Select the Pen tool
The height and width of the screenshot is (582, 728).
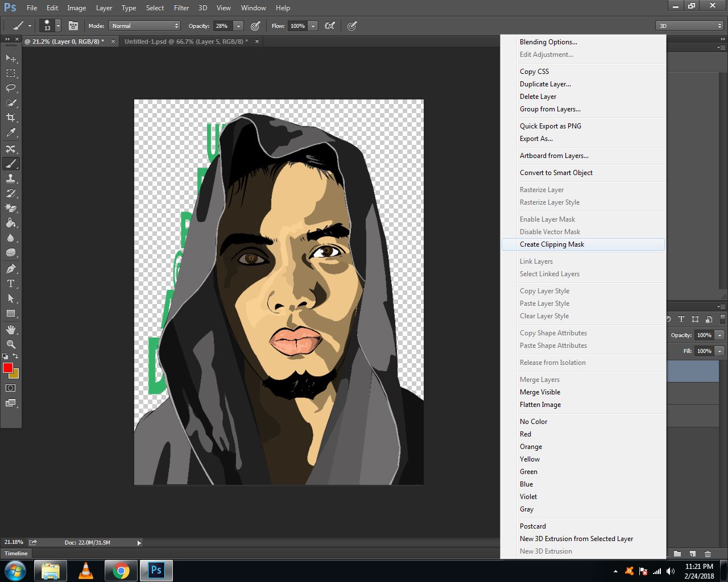pyautogui.click(x=11, y=268)
